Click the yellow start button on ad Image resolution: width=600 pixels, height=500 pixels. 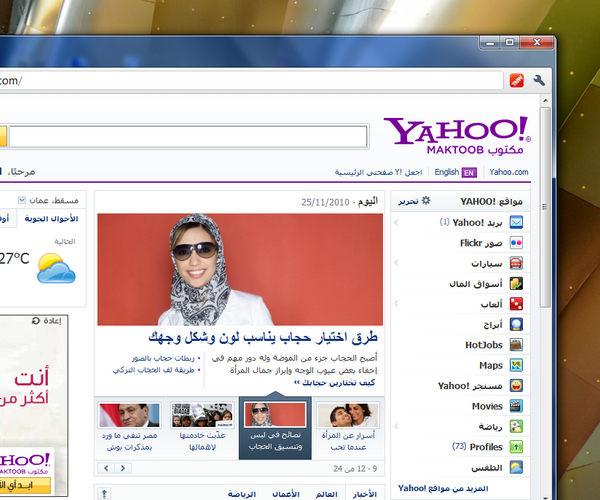click(x=25, y=486)
